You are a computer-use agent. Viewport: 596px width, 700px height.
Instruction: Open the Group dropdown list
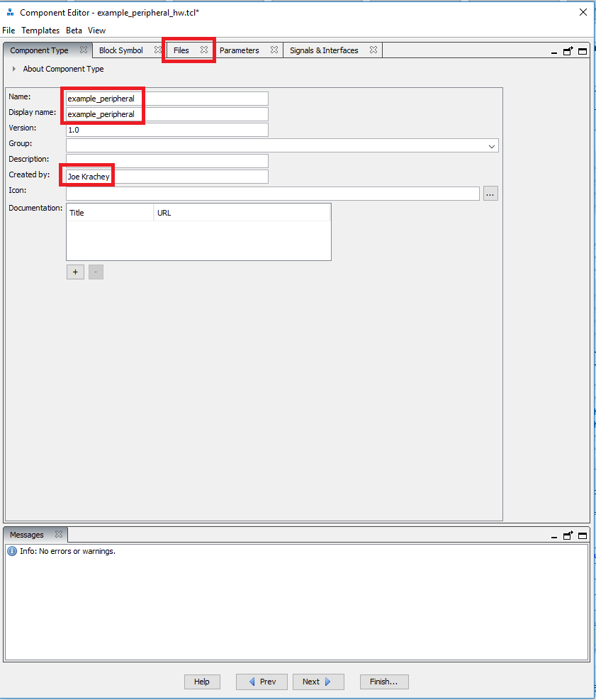click(492, 146)
